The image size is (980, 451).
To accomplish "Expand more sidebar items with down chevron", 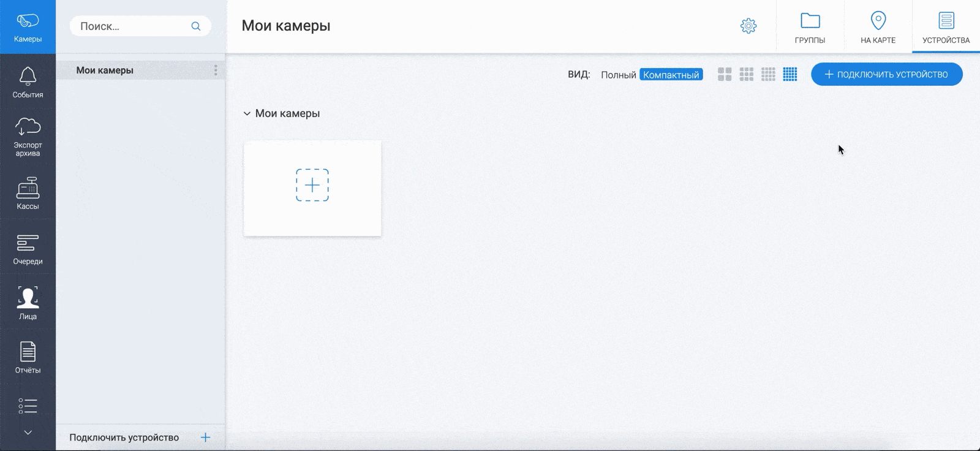I will [x=28, y=433].
